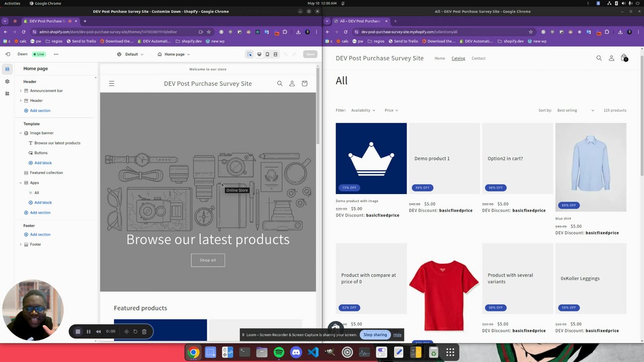Open the theme actions ellipsis menu
This screenshot has height=362, width=644.
[56, 54]
